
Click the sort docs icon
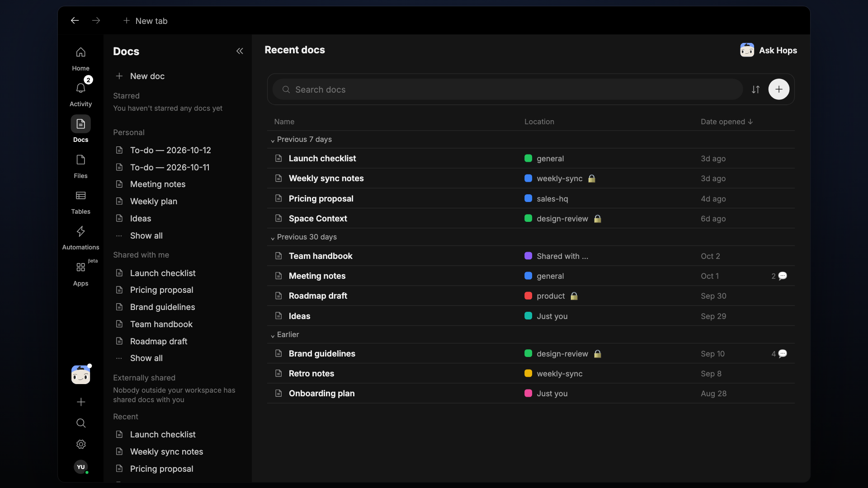coord(755,89)
